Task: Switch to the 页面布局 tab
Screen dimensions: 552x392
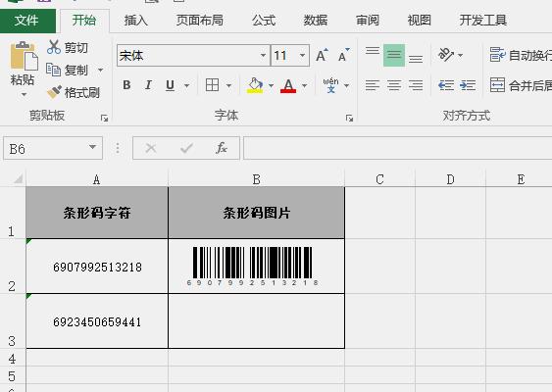Action: pyautogui.click(x=200, y=21)
